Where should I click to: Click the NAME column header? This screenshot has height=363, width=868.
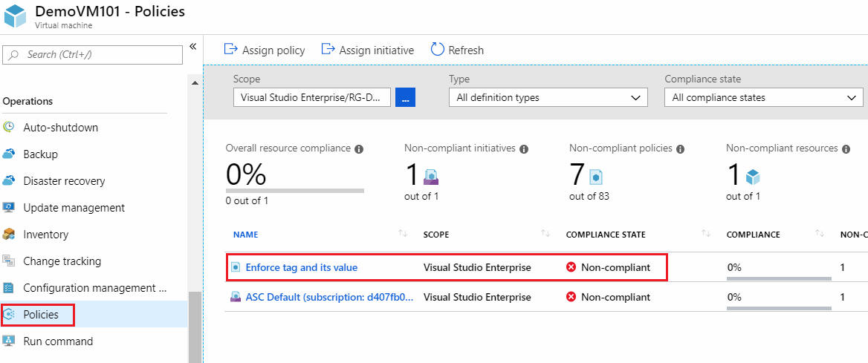[x=245, y=235]
